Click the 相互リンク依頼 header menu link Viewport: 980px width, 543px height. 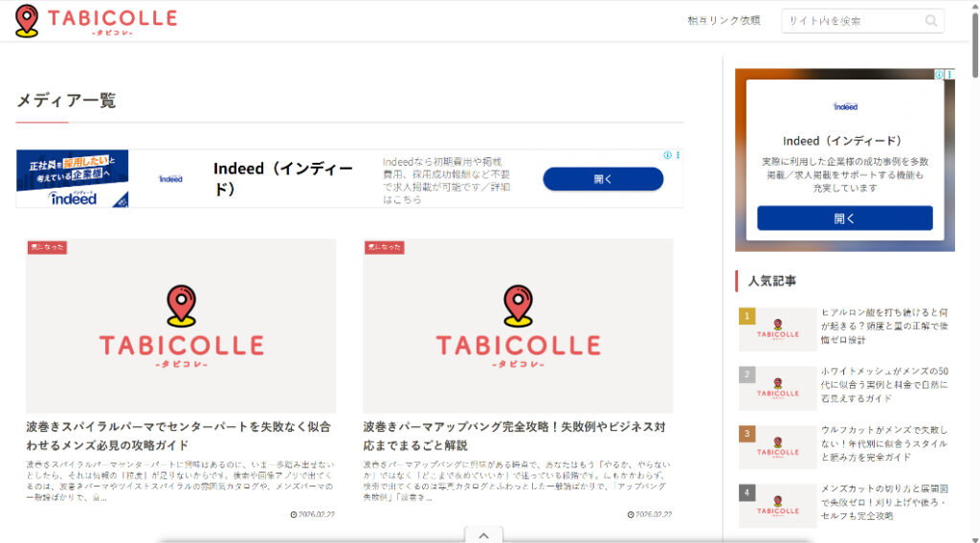pyautogui.click(x=724, y=21)
